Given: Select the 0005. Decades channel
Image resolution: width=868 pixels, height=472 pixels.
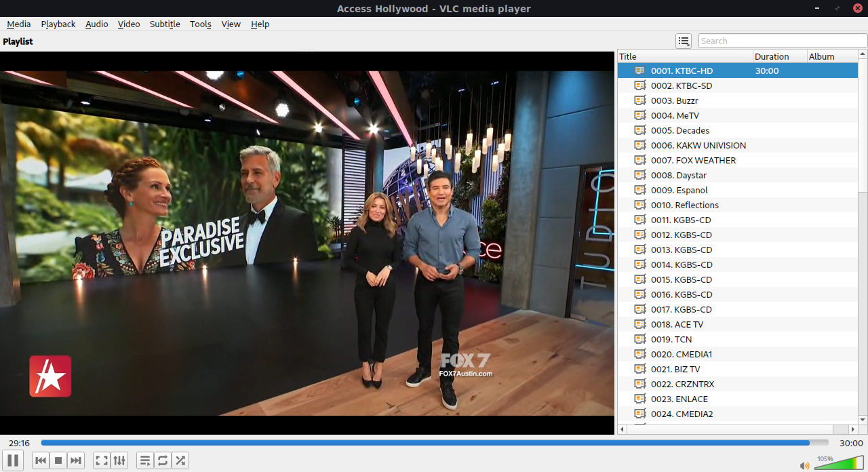Looking at the screenshot, I should pos(737,130).
